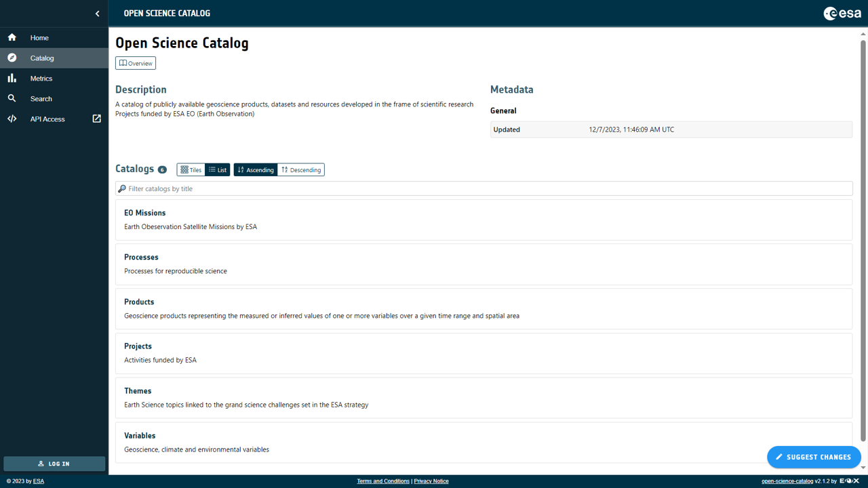
Task: Click the Home house icon
Action: click(x=12, y=38)
